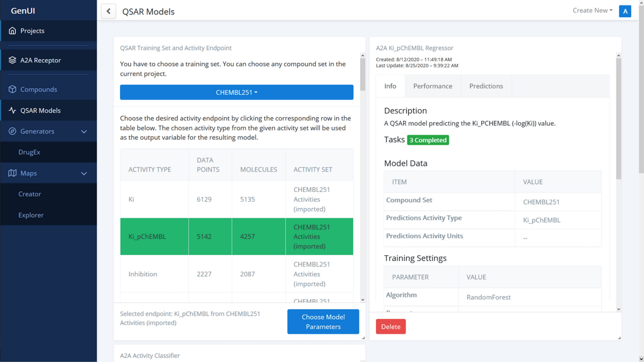Switch to the Predictions tab
The width and height of the screenshot is (644, 362).
(x=486, y=86)
